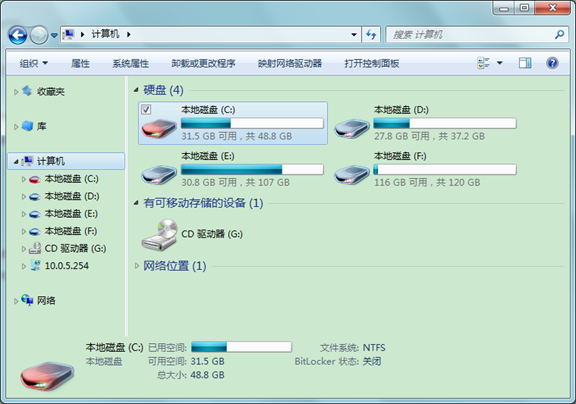The height and width of the screenshot is (404, 576).
Task: Click the D: drive capacity bar
Action: point(444,123)
